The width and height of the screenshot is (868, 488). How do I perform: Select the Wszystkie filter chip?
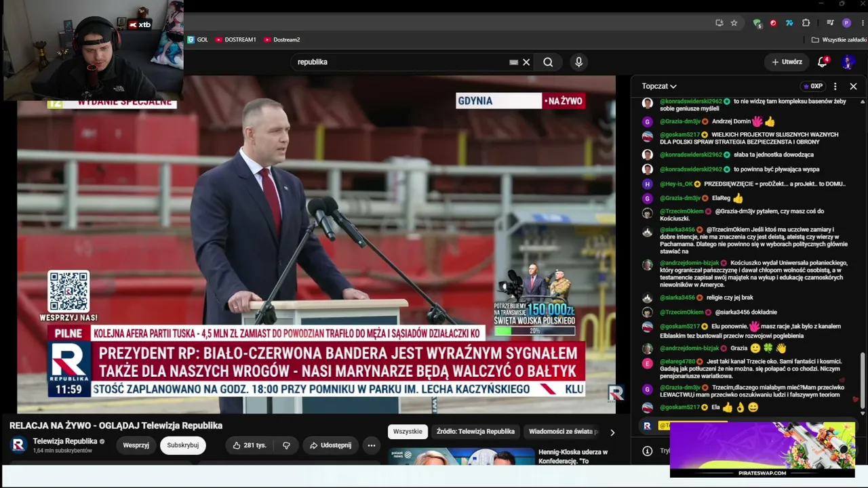[408, 431]
